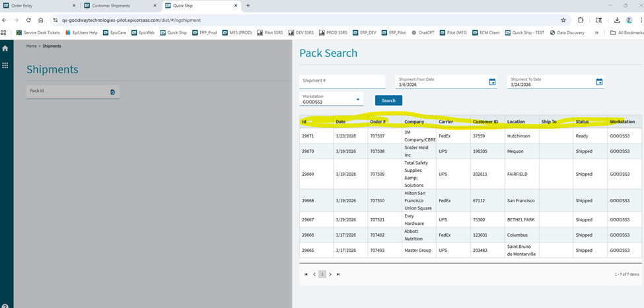Click the Search button
The height and width of the screenshot is (308, 644).
pyautogui.click(x=388, y=100)
